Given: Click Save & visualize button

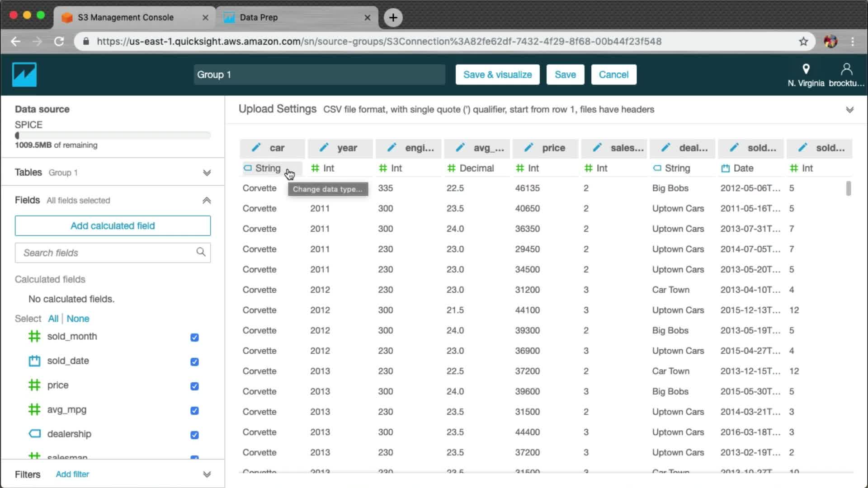Looking at the screenshot, I should point(497,75).
